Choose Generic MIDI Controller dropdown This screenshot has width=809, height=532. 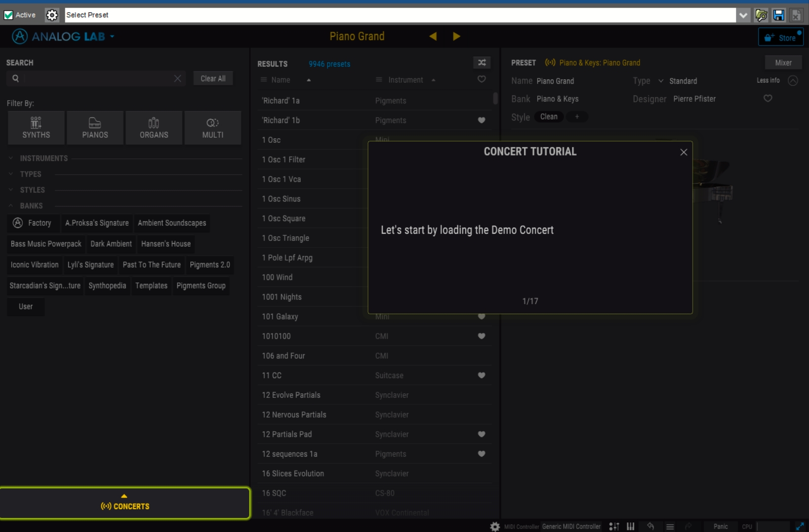point(571,526)
